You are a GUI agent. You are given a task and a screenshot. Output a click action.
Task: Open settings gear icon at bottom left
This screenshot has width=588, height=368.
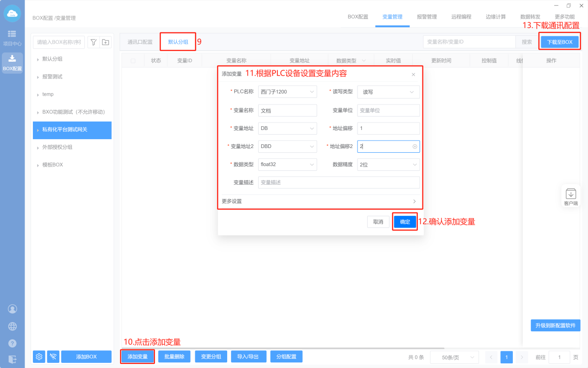click(39, 356)
